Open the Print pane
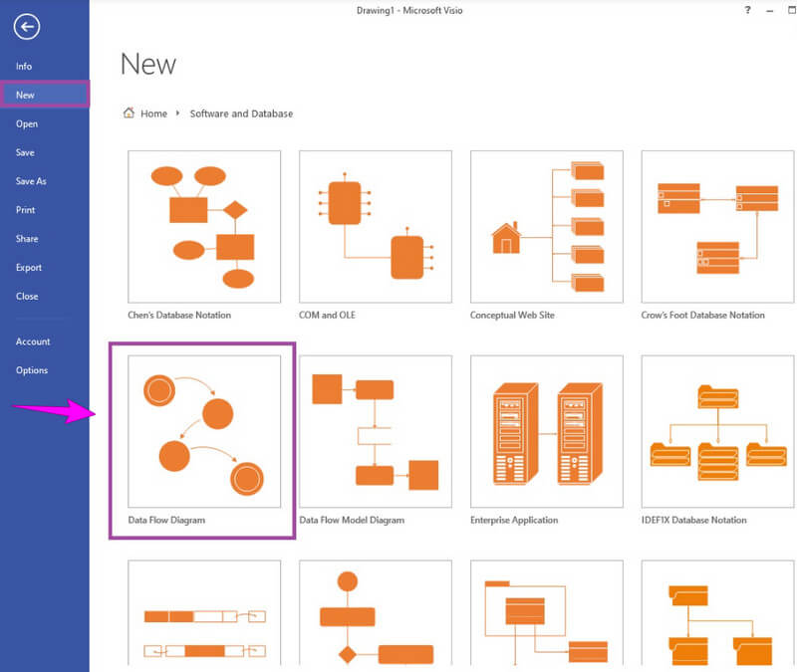 pos(26,210)
